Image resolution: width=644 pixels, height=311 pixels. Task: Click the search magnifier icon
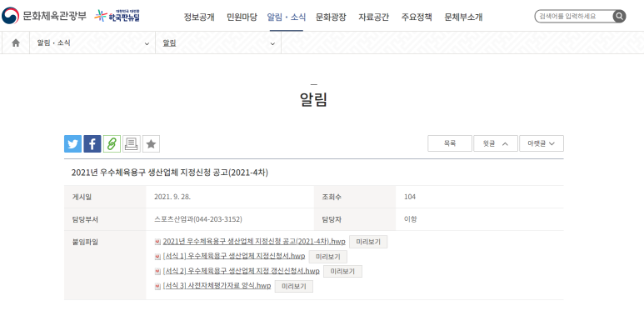[619, 17]
